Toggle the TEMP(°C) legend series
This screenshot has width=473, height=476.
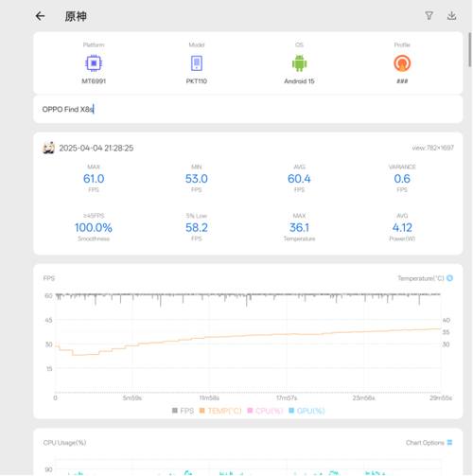click(220, 411)
